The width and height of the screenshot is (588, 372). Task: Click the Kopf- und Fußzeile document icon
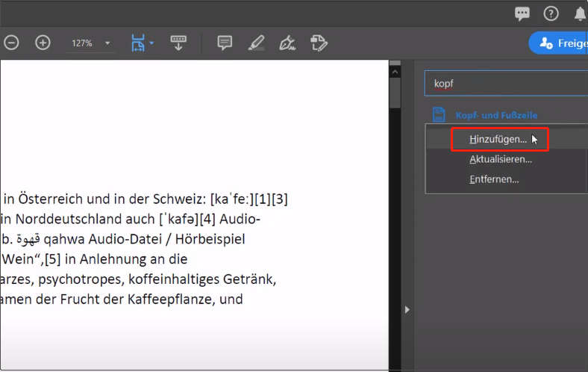pyautogui.click(x=439, y=115)
